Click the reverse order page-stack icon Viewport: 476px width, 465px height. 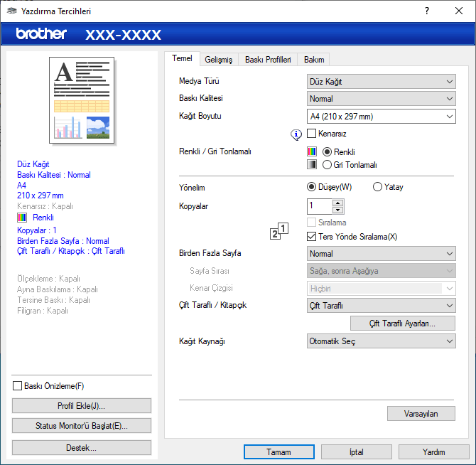pos(280,231)
